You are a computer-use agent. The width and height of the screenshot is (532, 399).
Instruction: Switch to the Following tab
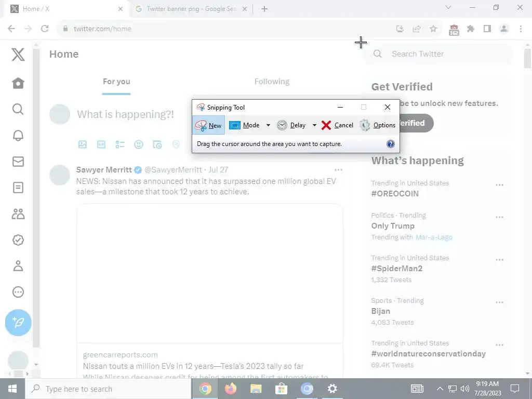(272, 82)
